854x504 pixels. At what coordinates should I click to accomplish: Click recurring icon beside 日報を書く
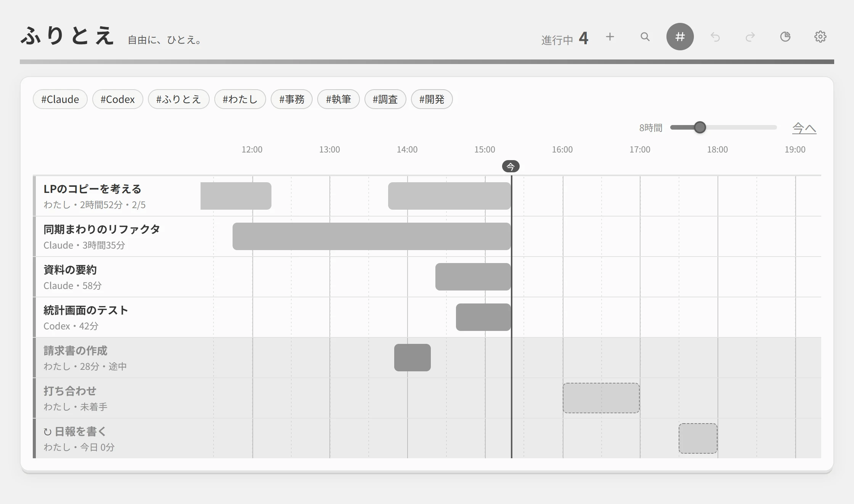pyautogui.click(x=47, y=432)
